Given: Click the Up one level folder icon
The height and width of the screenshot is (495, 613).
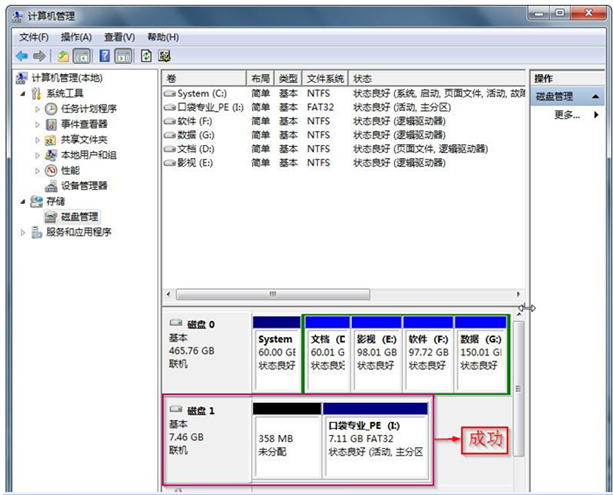Looking at the screenshot, I should click(x=64, y=56).
